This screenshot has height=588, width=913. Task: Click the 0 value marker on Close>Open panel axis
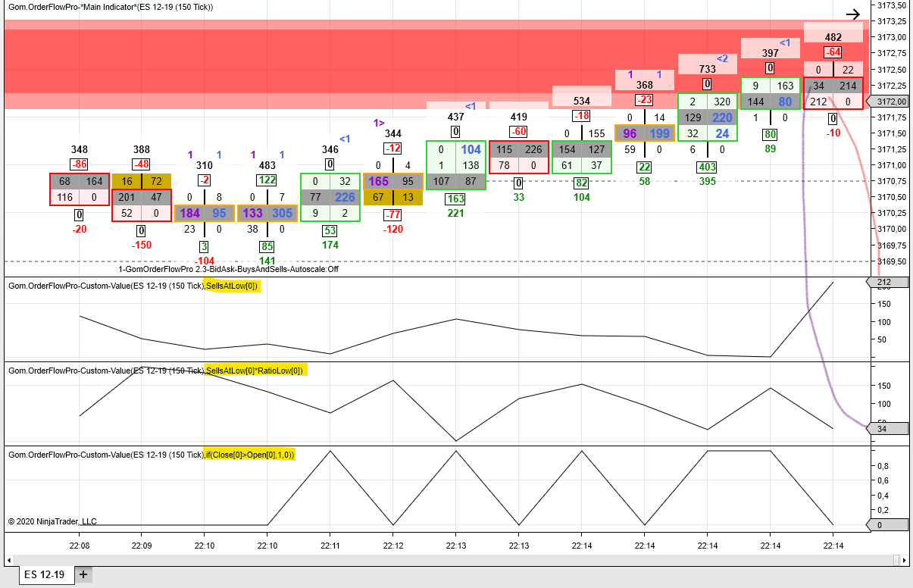coord(886,525)
